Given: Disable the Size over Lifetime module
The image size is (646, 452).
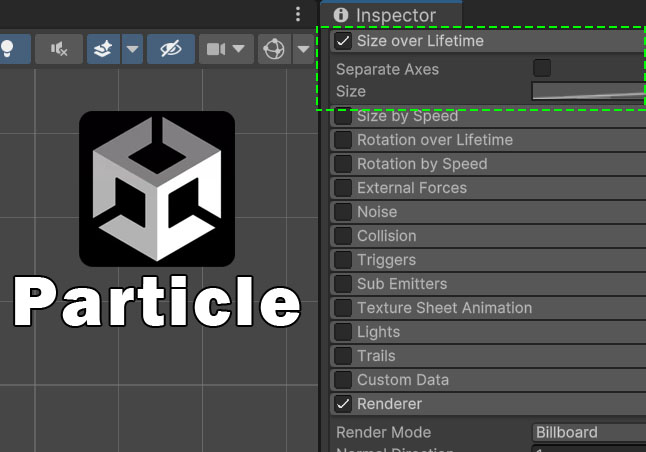Looking at the screenshot, I should pyautogui.click(x=343, y=41).
